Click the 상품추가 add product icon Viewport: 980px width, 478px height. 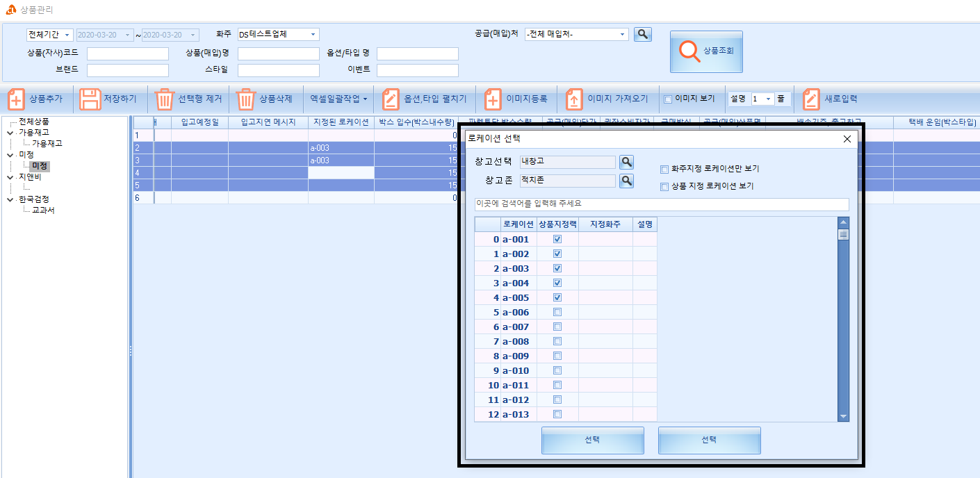17,99
